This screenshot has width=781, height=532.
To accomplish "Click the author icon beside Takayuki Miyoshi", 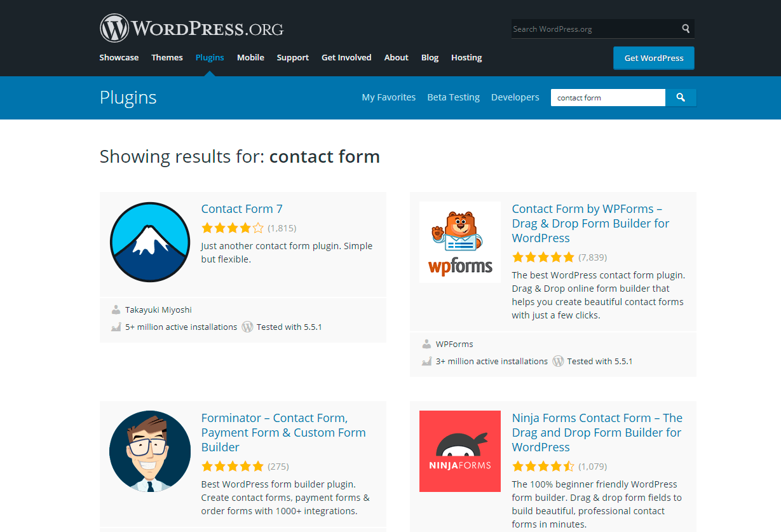I will click(x=116, y=310).
